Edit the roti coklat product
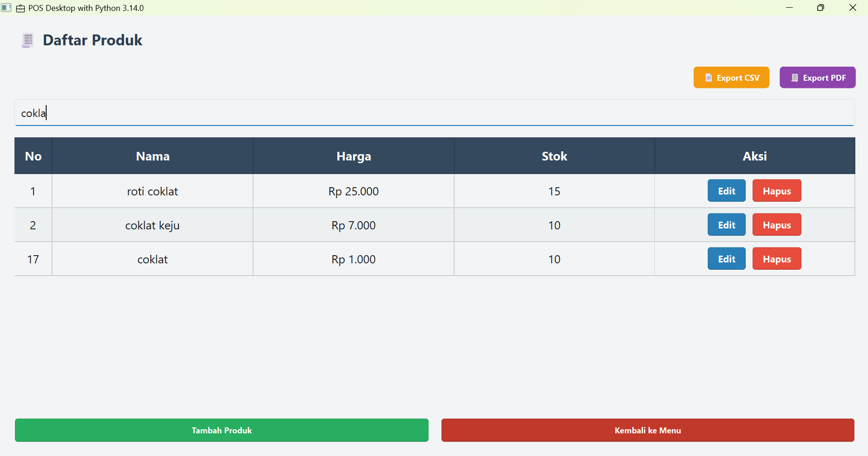Viewport: 868px width, 456px height. [726, 191]
